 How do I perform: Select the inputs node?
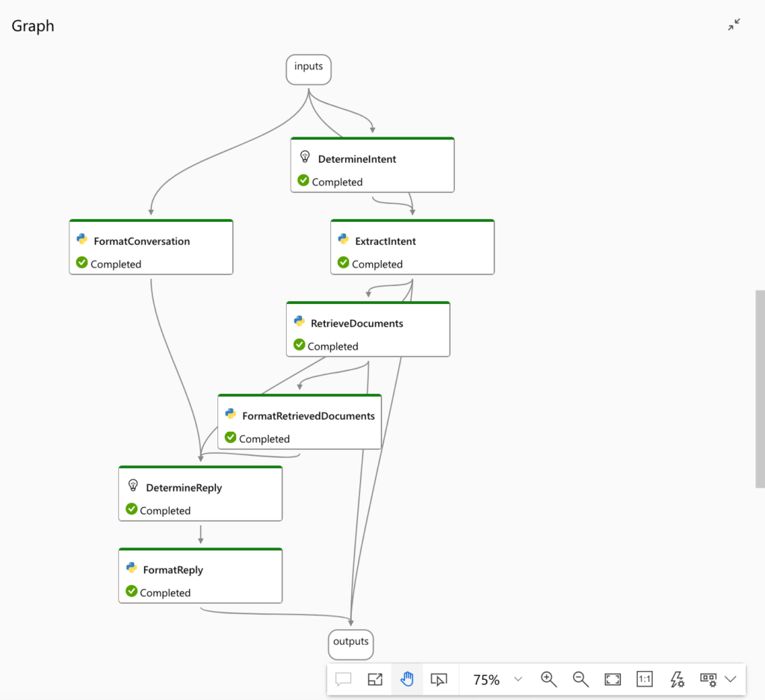point(309,69)
